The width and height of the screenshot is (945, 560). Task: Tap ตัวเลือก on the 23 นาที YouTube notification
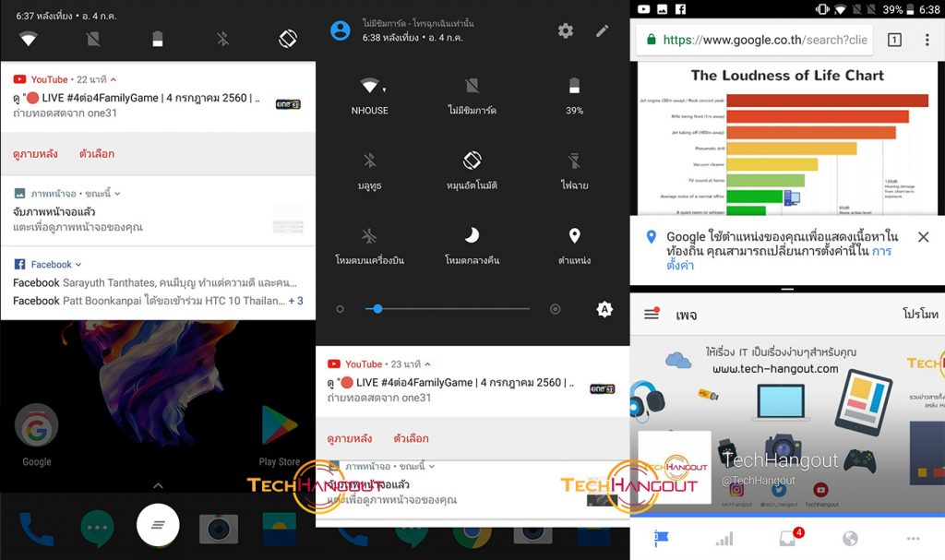pyautogui.click(x=411, y=438)
